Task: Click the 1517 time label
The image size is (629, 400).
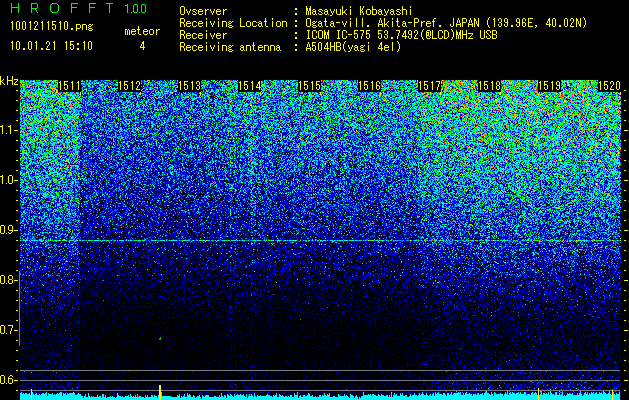Action: (x=429, y=86)
